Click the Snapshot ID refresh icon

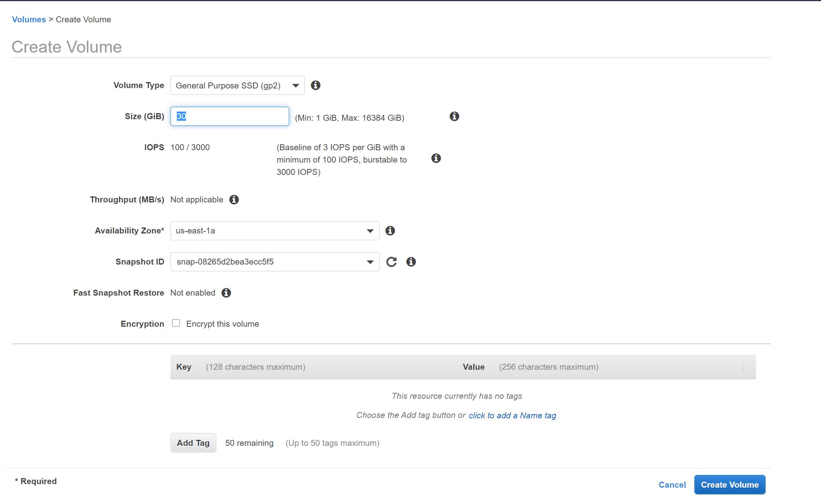click(390, 262)
